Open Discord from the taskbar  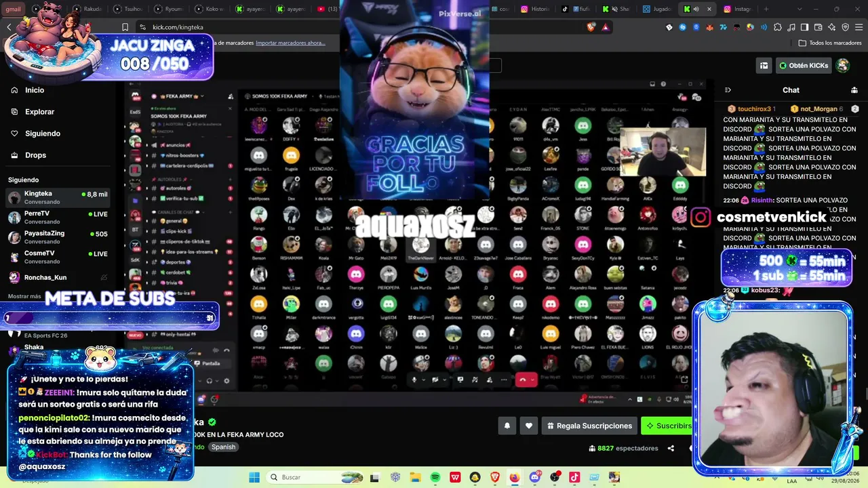tap(535, 477)
